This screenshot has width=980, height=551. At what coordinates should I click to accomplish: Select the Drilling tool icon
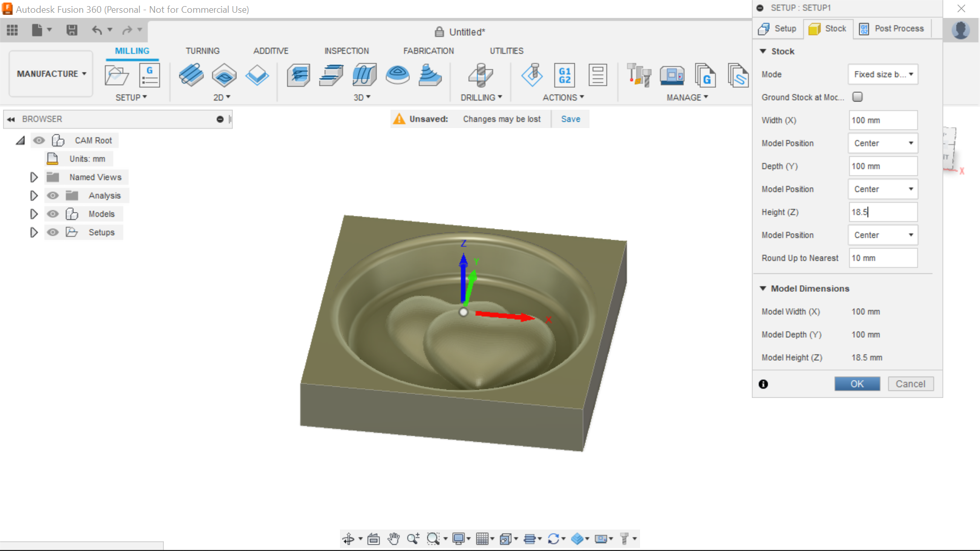pyautogui.click(x=480, y=75)
